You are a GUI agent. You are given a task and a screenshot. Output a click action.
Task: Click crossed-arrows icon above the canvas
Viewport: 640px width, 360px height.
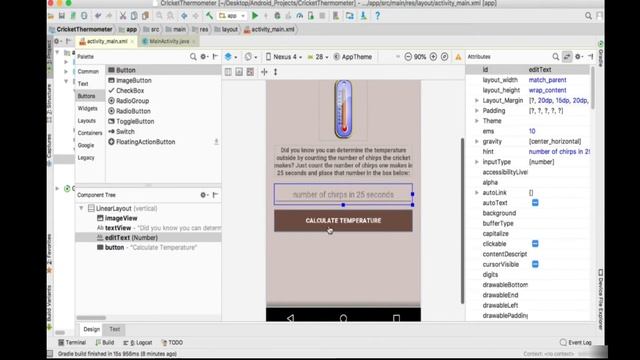(x=264, y=72)
